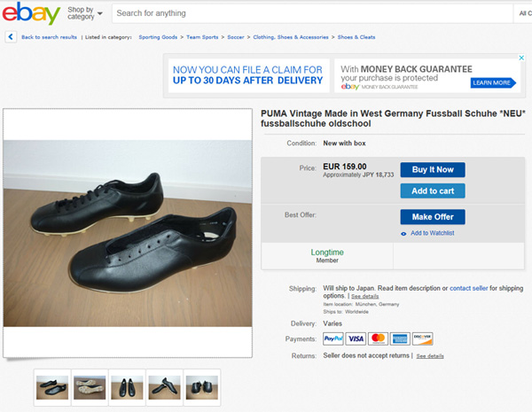Select the last shoe thumbnail image
The image size is (532, 412).
[201, 386]
